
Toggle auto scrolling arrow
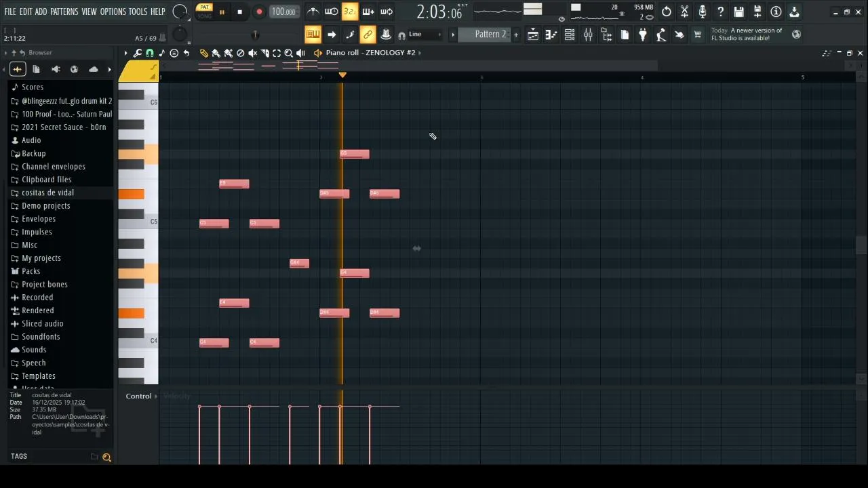[x=331, y=35]
